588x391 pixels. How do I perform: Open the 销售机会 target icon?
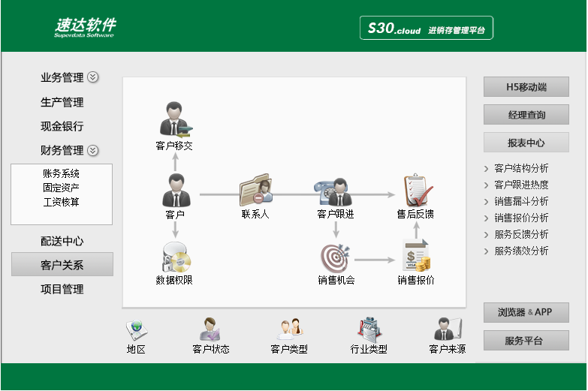pyautogui.click(x=336, y=258)
